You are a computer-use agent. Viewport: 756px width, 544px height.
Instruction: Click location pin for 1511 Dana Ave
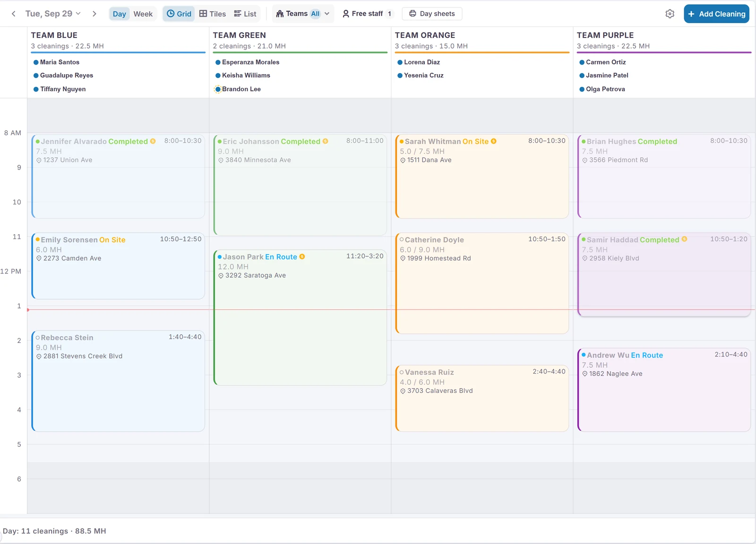403,161
